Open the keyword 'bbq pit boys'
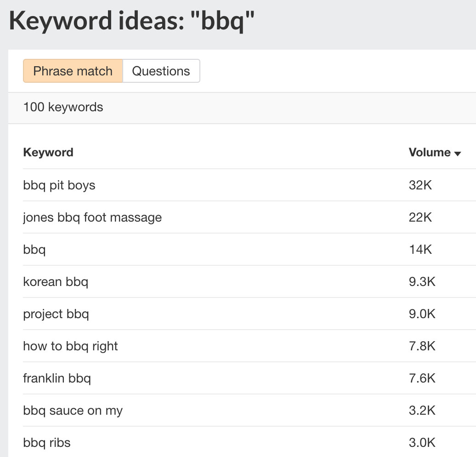The width and height of the screenshot is (476, 457). click(59, 185)
